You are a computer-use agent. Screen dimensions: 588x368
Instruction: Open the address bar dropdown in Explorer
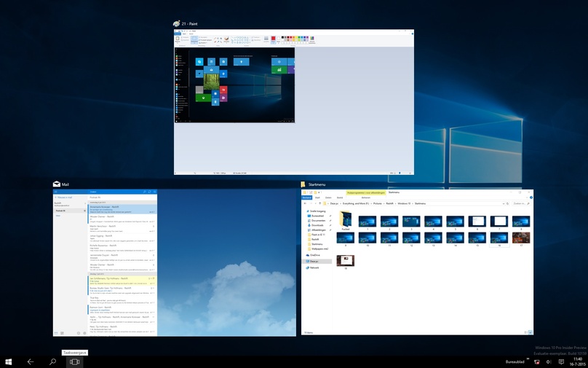[504, 203]
